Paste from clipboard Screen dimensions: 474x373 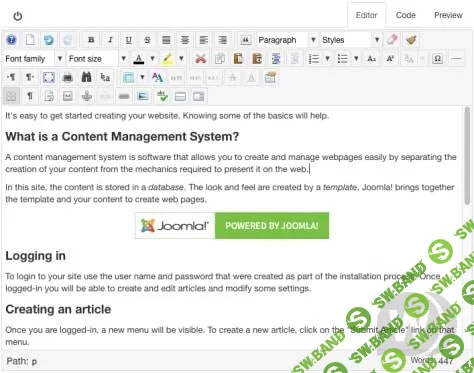[x=238, y=59]
